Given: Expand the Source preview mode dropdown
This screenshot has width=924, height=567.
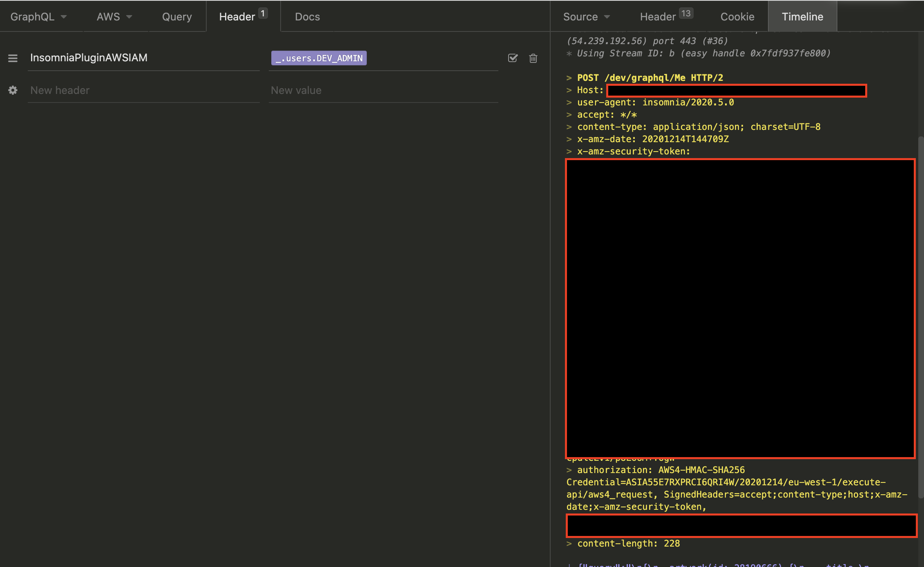Looking at the screenshot, I should pos(586,17).
